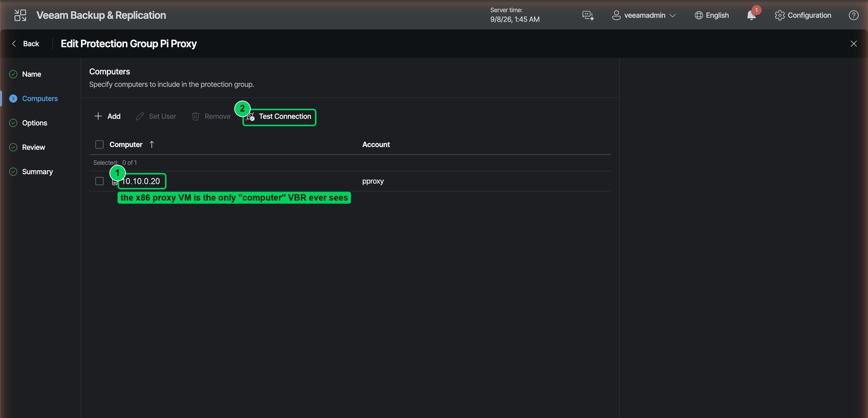The height and width of the screenshot is (418, 868).
Task: Run Test Connection
Action: pos(280,117)
